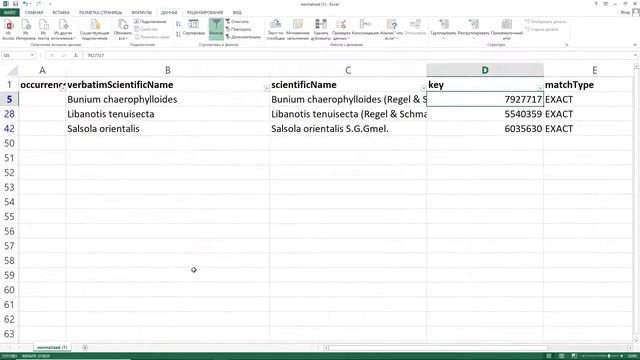Select cell Salsola orientalis S.G.Gmel.
Viewport: 640px width, 360px height.
point(348,129)
